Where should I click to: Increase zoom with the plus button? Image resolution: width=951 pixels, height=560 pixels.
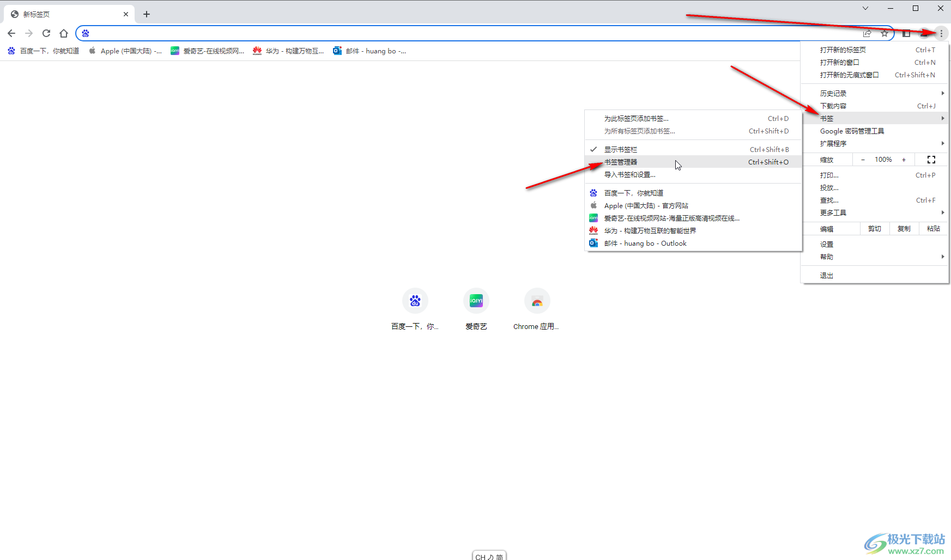pyautogui.click(x=904, y=160)
